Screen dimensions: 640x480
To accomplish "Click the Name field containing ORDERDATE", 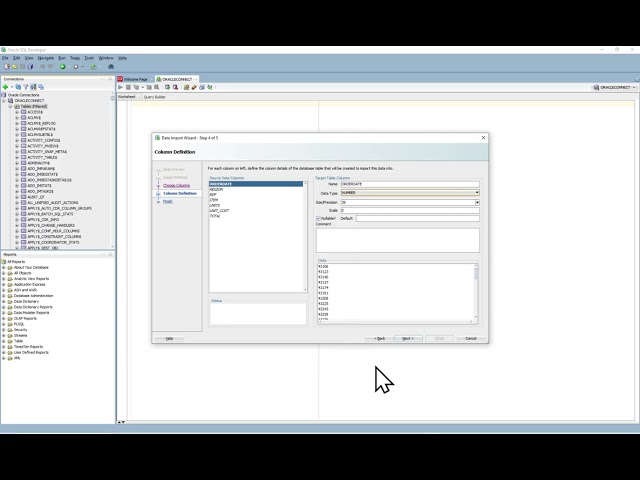I will (x=410, y=184).
